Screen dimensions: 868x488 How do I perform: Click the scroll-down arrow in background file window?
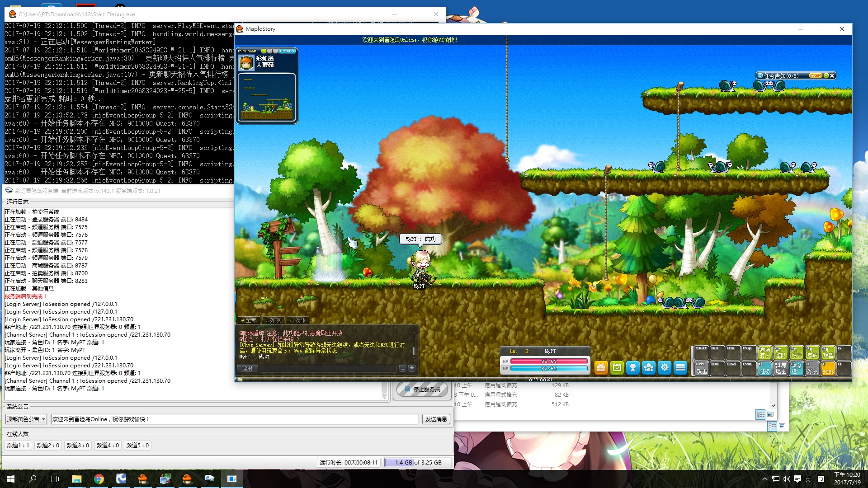(773, 405)
